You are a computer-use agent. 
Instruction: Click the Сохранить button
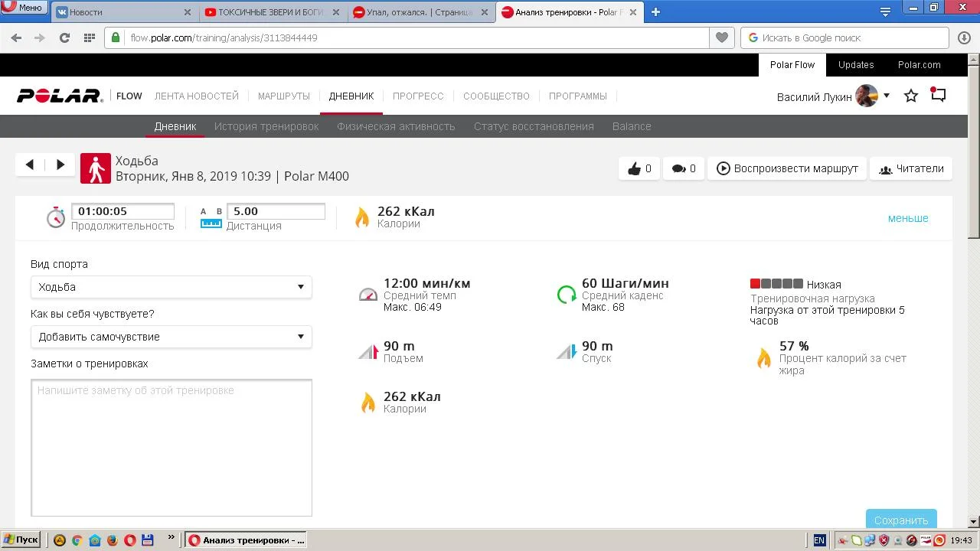tap(901, 520)
